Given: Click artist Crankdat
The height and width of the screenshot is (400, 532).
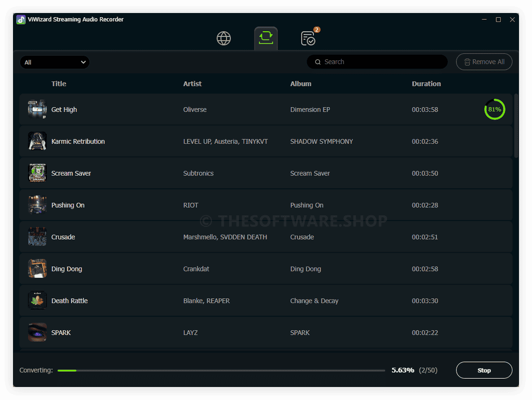Looking at the screenshot, I should (x=196, y=269).
